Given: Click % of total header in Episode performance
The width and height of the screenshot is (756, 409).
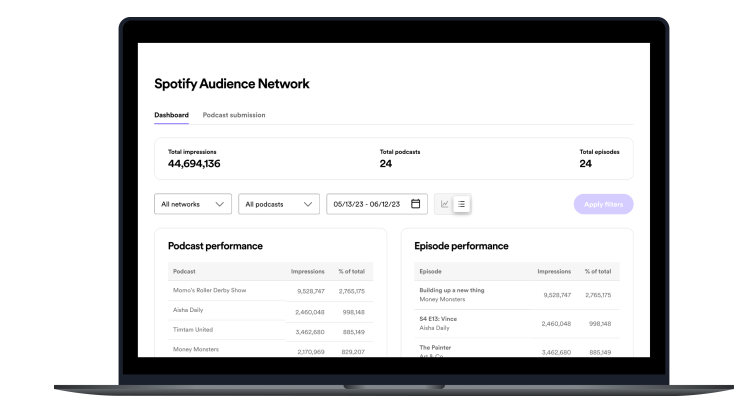Looking at the screenshot, I should 598,272.
